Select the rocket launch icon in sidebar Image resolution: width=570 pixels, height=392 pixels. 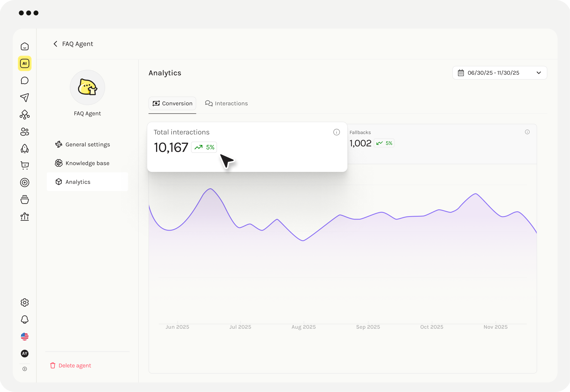click(25, 149)
